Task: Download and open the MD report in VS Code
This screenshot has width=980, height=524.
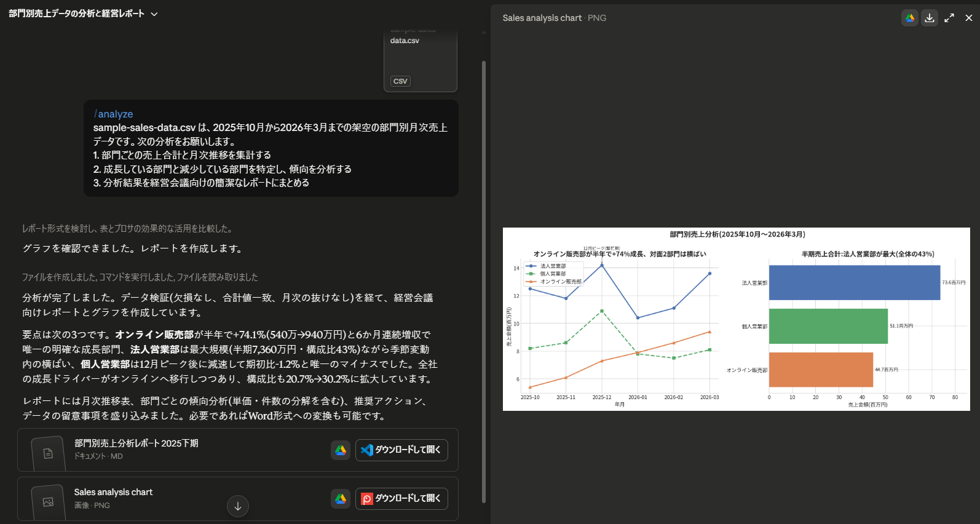Action: [x=401, y=450]
